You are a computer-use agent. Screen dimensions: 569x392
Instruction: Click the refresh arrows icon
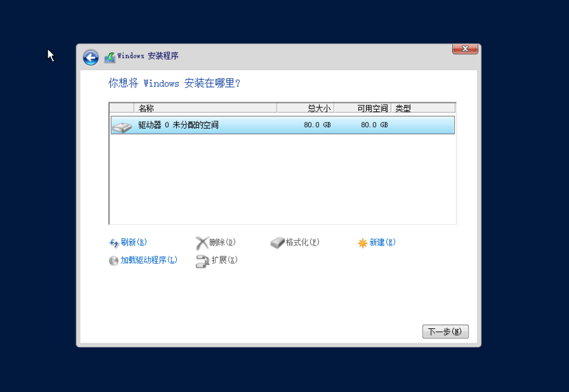click(x=114, y=243)
